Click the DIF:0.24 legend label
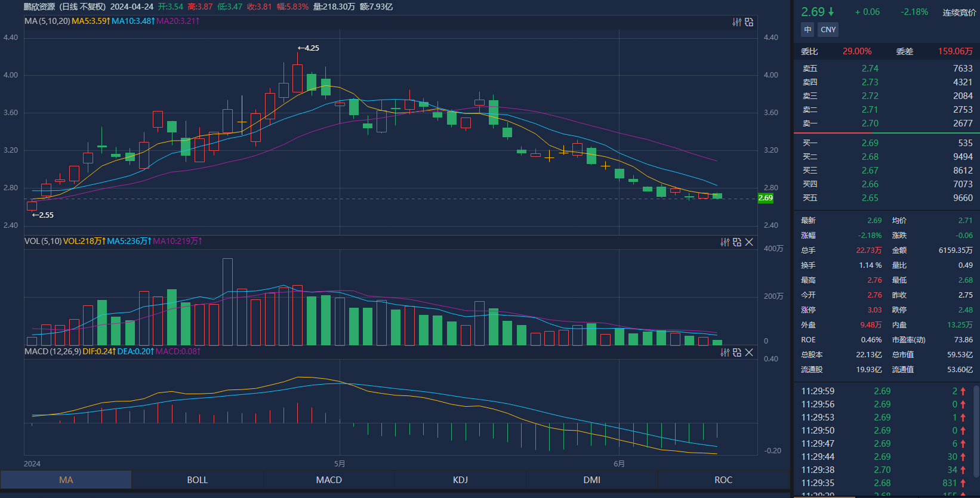 (99, 351)
